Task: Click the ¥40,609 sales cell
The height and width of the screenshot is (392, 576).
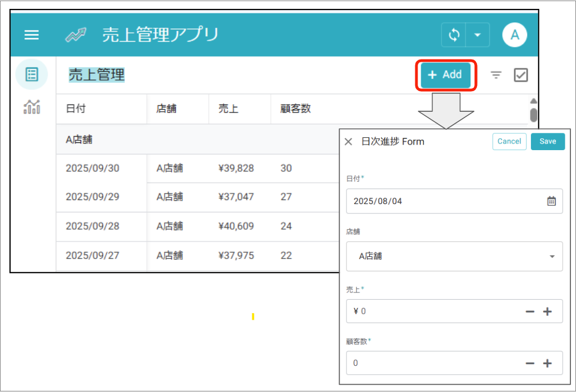Action: [236, 226]
